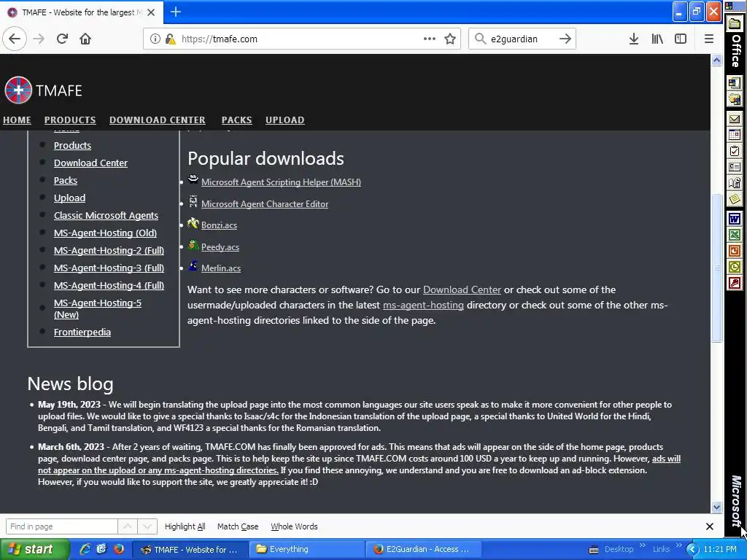The image size is (747, 560).
Task: View the insecure connection lock warning
Action: (x=170, y=39)
